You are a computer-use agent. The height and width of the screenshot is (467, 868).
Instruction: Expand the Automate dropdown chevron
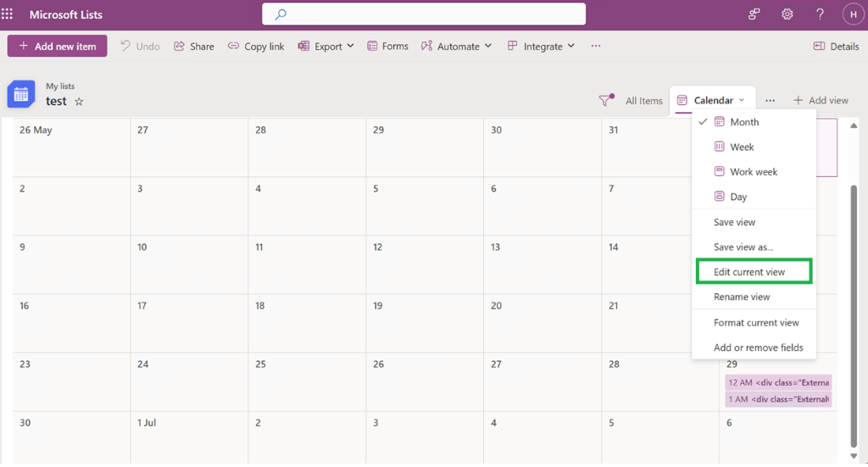point(487,46)
